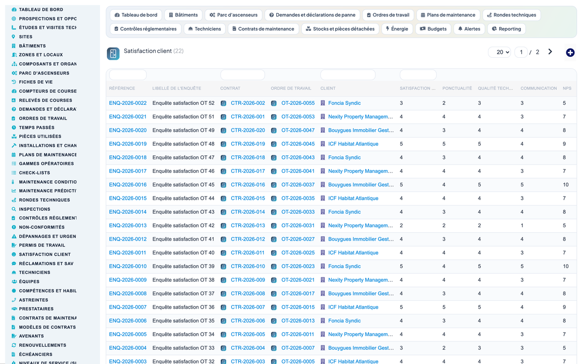Image resolution: width=588 pixels, height=364 pixels.
Task: Open Rondes techniques sidebar item
Action: [x=45, y=200]
